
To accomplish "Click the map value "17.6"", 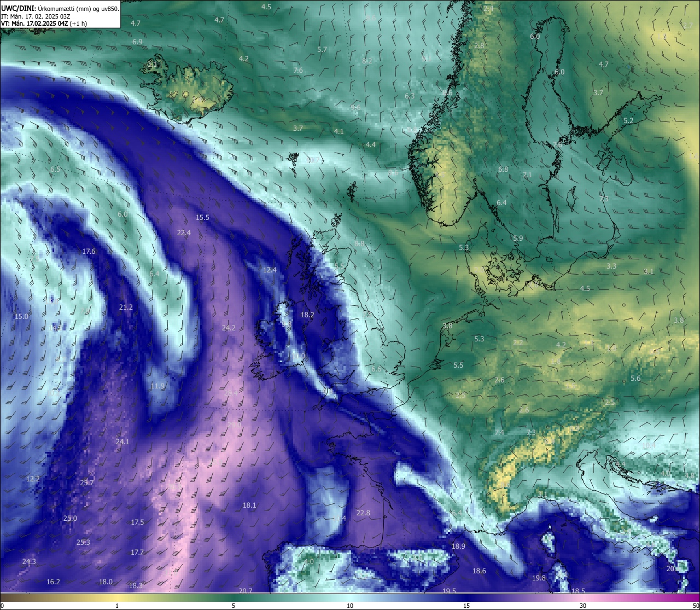I will tap(89, 251).
